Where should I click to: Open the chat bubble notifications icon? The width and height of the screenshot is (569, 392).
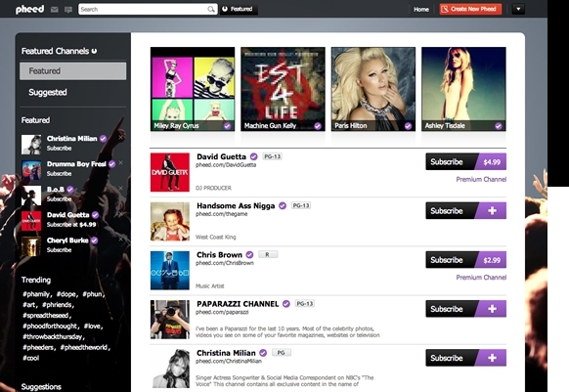coord(68,10)
